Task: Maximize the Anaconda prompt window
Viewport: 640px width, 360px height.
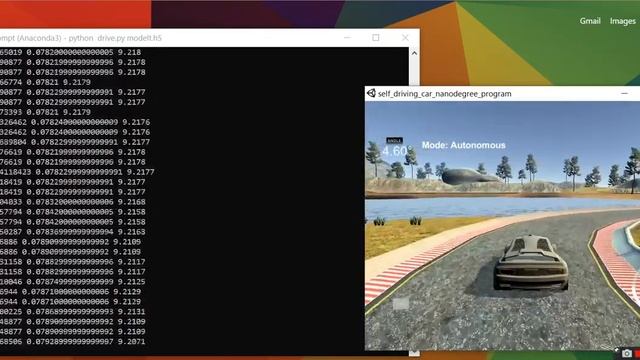Action: point(376,38)
